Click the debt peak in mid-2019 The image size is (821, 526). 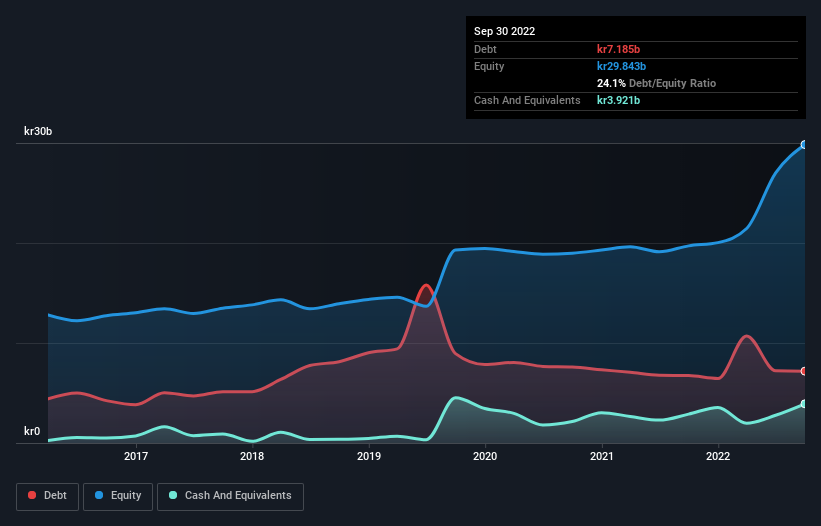click(426, 286)
